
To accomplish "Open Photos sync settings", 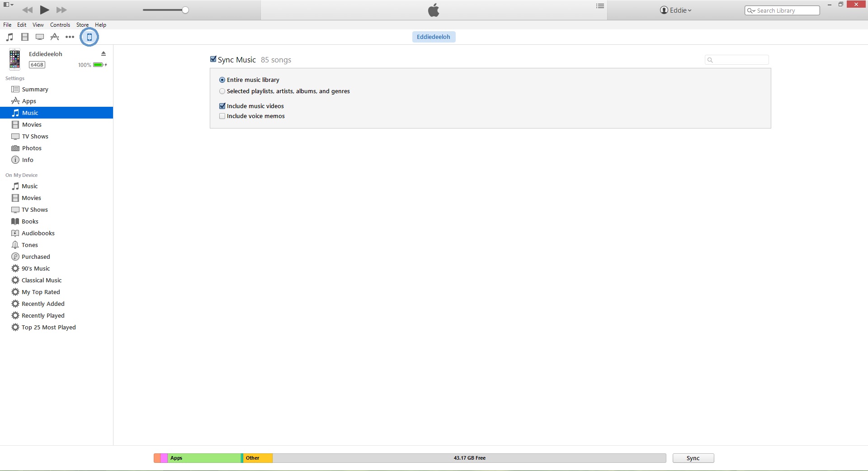I will pyautogui.click(x=57, y=148).
